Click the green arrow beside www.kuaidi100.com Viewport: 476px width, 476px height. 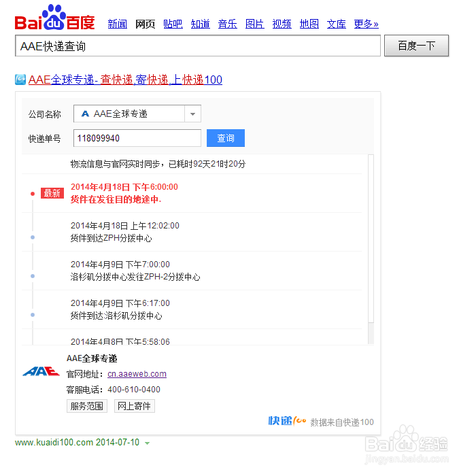click(x=148, y=443)
